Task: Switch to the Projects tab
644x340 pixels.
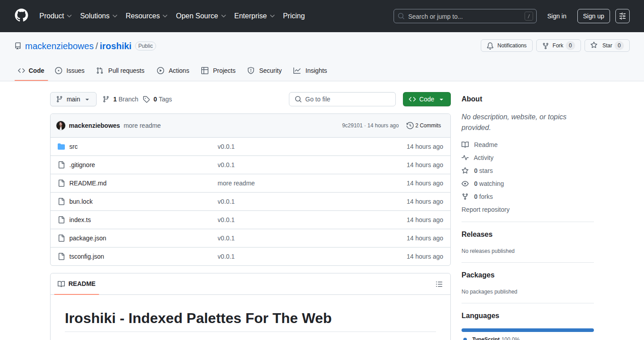Action: (x=218, y=71)
